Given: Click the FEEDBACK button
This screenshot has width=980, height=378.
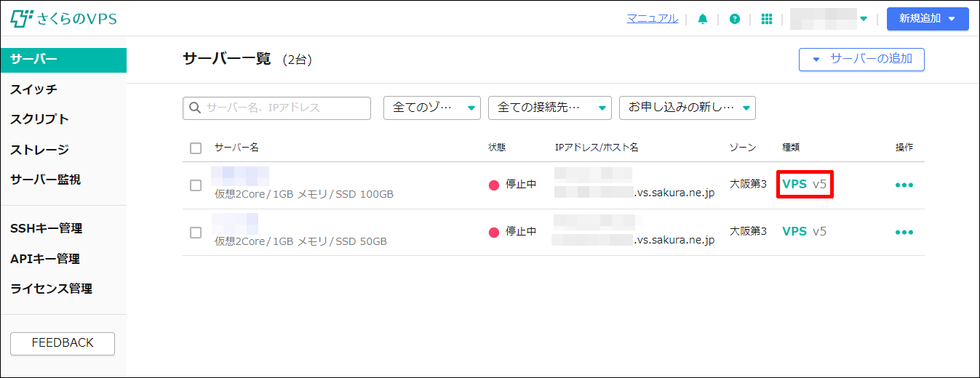Looking at the screenshot, I should pyautogui.click(x=63, y=343).
